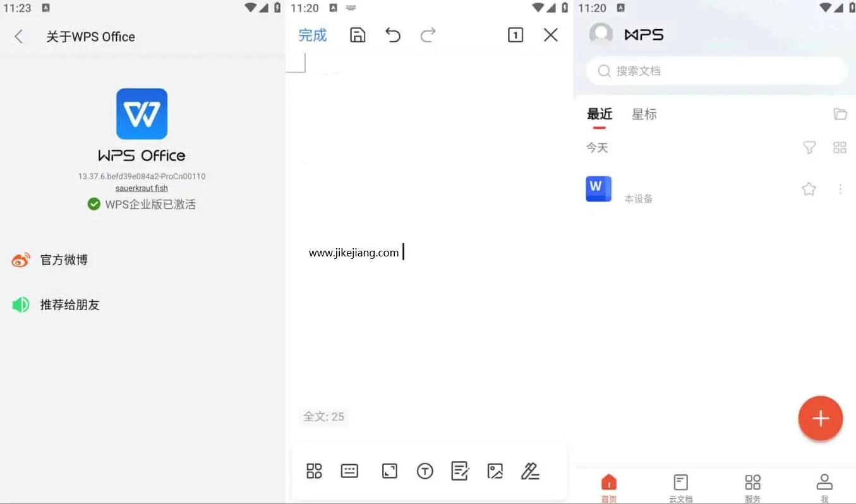Toggle fit-to-screen view icon
This screenshot has height=504, width=856.
click(390, 471)
